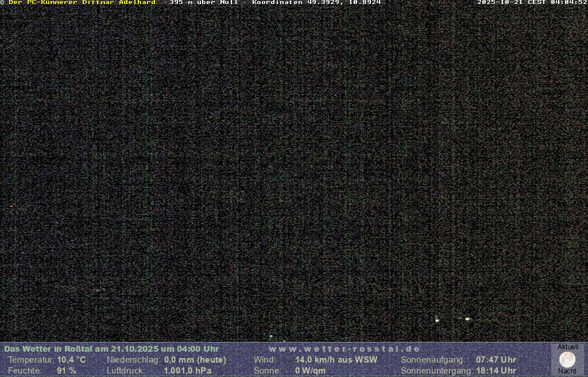Screen dimensions: 588x377
Task: Click the timestamp 2025-10-21 CEST 04:04:52
Action: click(532, 3)
